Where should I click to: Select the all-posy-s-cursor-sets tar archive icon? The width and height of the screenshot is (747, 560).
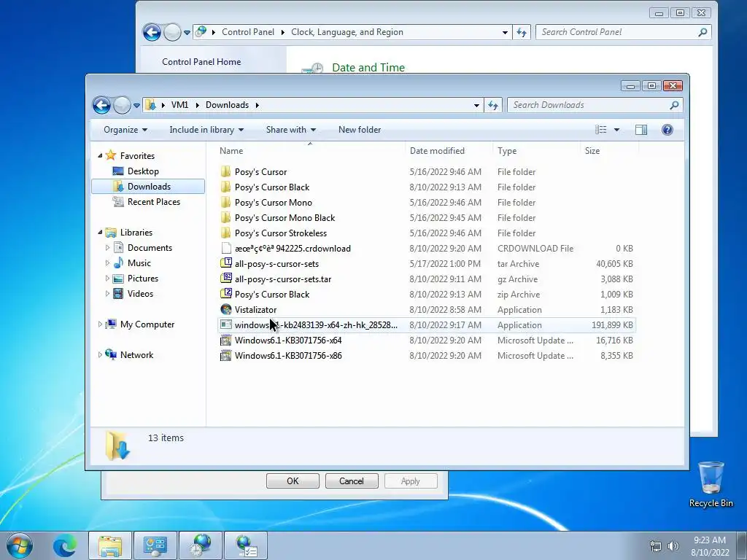click(226, 263)
